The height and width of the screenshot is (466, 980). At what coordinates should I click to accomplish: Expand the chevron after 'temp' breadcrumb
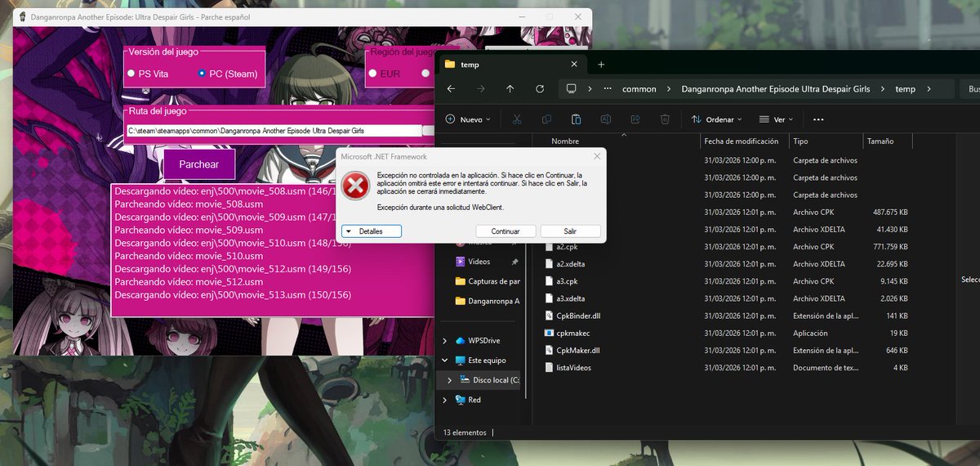[928, 88]
